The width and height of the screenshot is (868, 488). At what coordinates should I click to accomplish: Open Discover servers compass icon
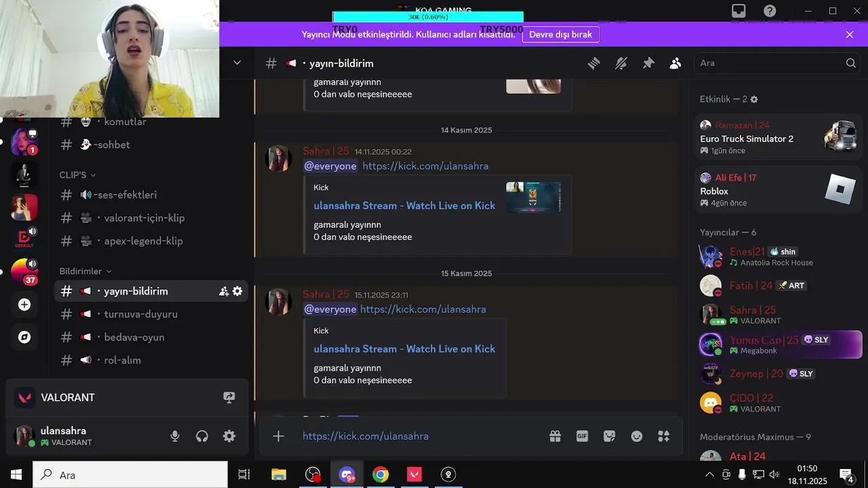click(x=24, y=337)
